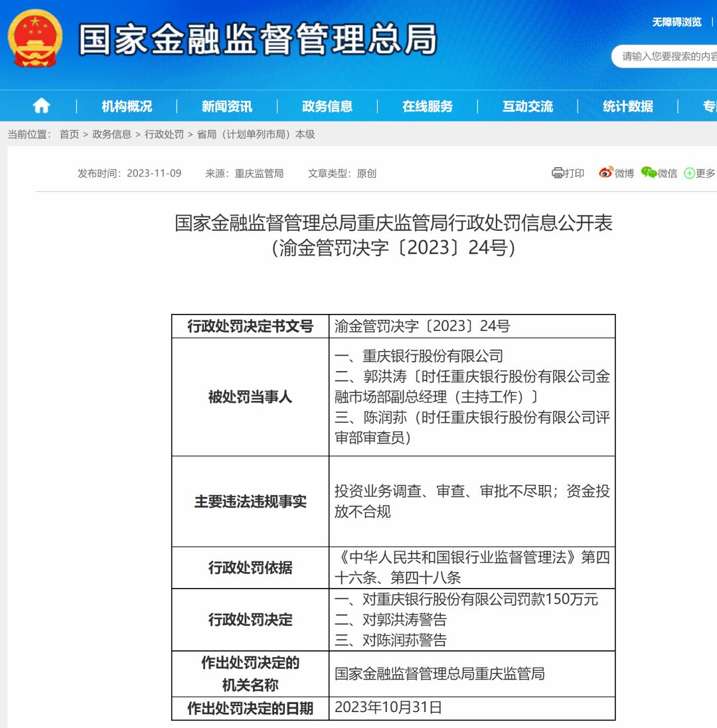This screenshot has width=717, height=728.
Task: Click the article headline 行政处罚信息公开表
Action: click(394, 223)
